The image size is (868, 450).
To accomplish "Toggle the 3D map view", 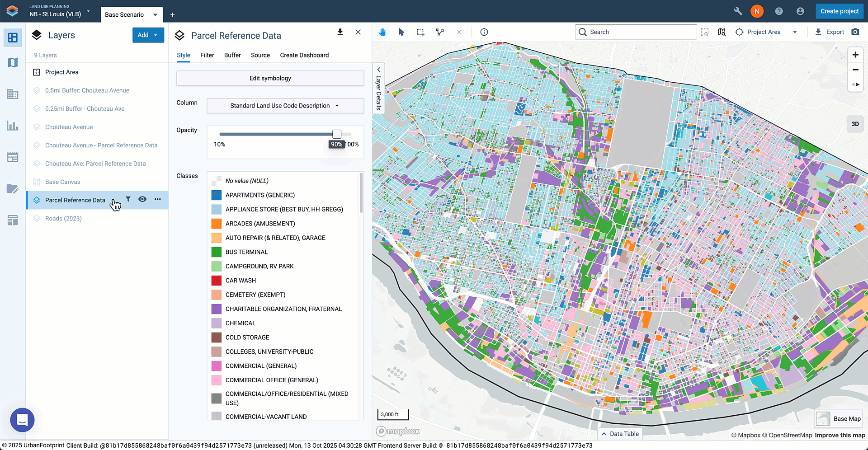I will (x=855, y=124).
